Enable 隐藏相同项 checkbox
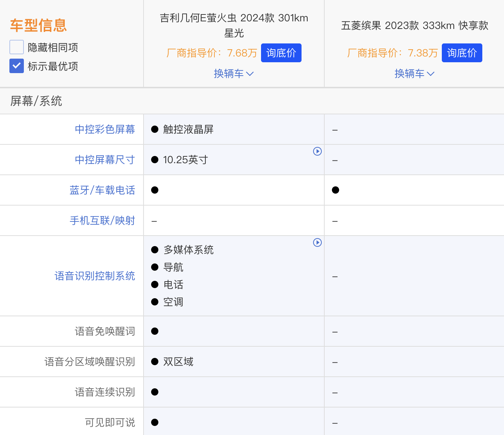 17,47
